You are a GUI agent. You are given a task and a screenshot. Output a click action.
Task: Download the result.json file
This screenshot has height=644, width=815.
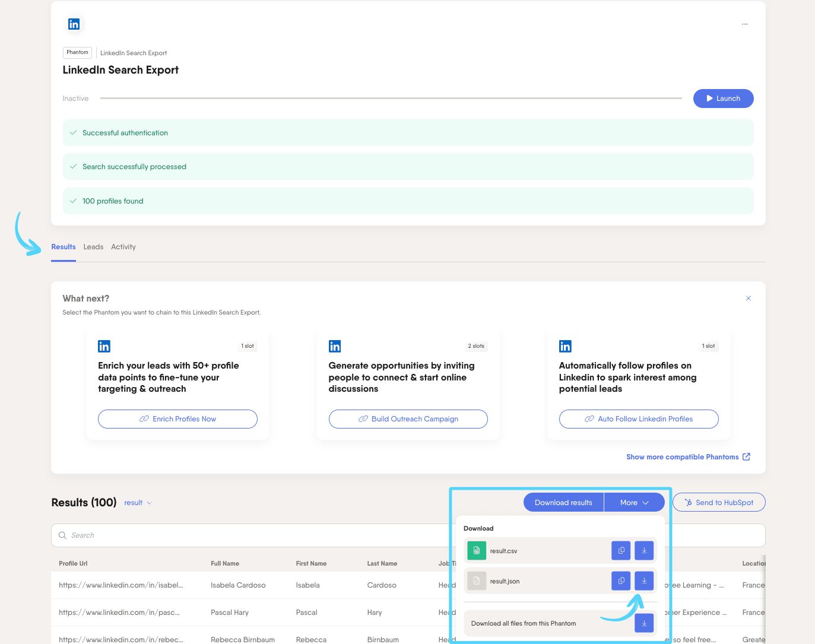click(644, 580)
